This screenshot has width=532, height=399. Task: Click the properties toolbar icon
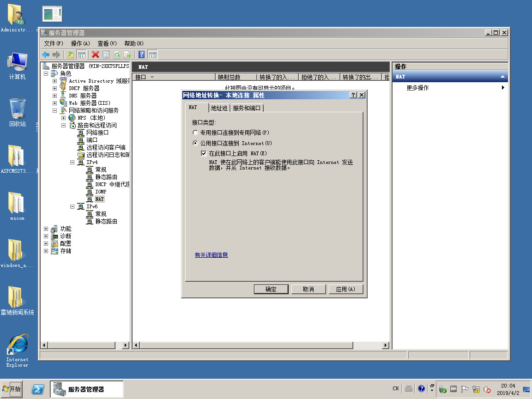106,54
